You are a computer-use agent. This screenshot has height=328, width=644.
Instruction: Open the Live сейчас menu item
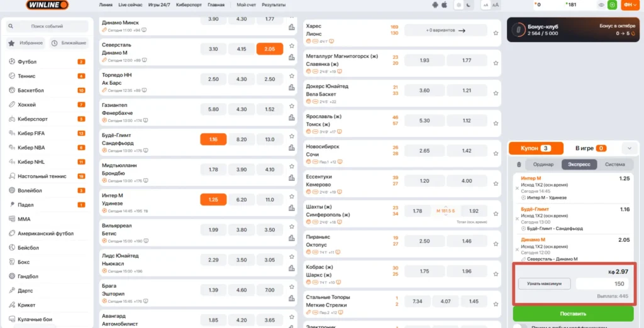click(x=130, y=5)
